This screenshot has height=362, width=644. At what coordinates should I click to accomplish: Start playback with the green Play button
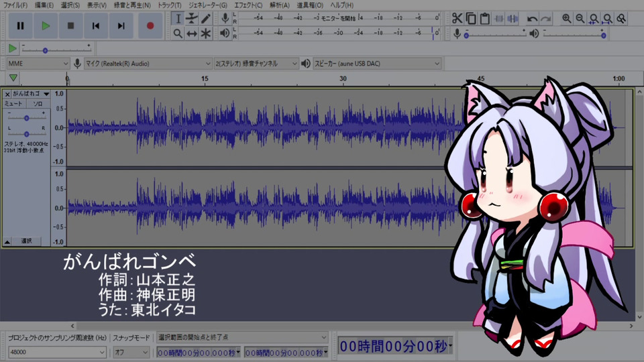pyautogui.click(x=46, y=26)
